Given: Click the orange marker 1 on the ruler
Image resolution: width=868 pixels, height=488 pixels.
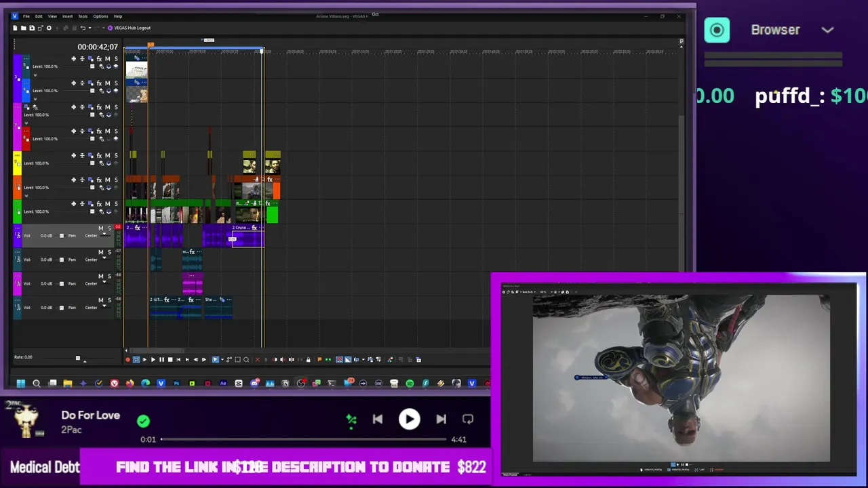Looking at the screenshot, I should pos(151,45).
